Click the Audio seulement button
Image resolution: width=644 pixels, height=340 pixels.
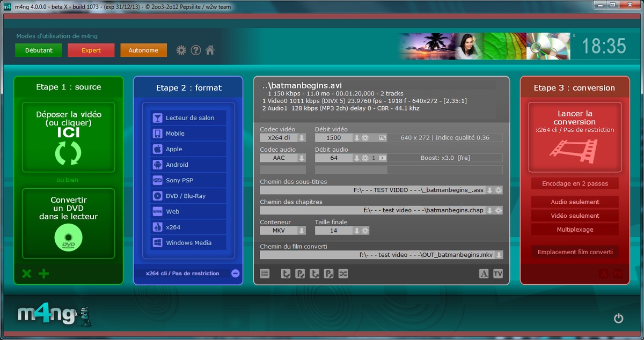[575, 202]
